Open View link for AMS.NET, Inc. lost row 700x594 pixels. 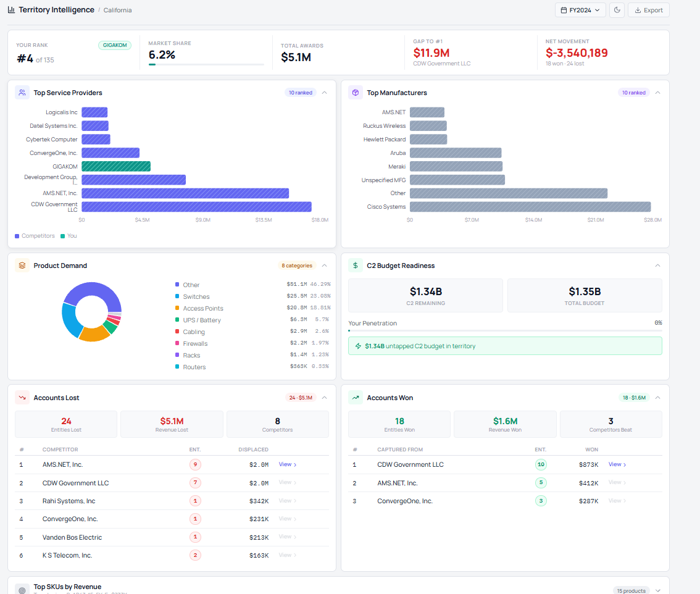coord(288,464)
